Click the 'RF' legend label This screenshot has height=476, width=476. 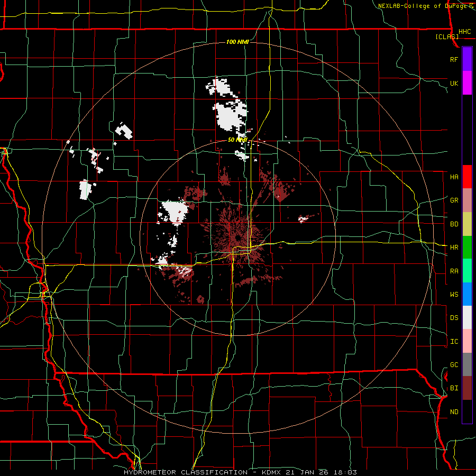click(454, 59)
